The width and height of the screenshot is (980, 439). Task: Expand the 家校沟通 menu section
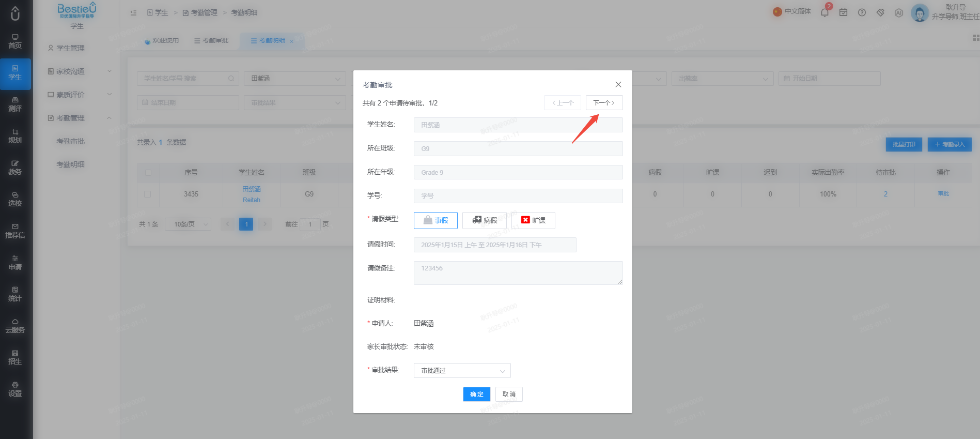coord(80,71)
